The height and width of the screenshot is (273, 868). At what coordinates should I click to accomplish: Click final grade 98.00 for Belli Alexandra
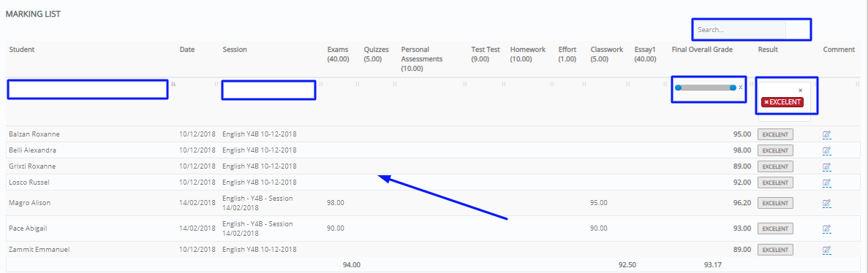741,150
